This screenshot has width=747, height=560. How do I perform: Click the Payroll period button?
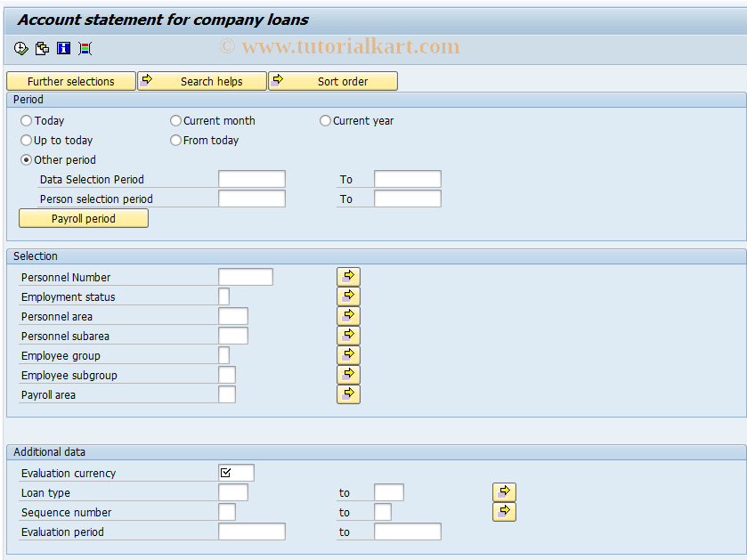point(84,219)
